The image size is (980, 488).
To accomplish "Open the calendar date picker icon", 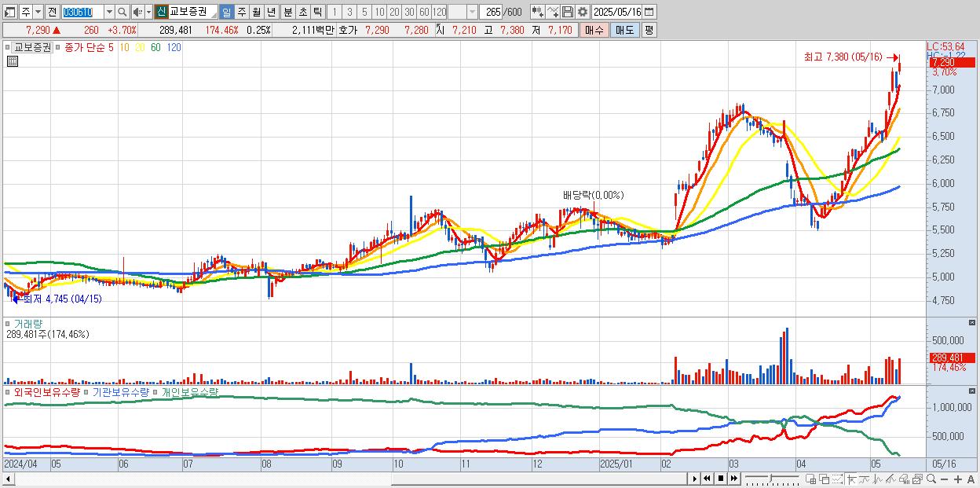I will [x=649, y=12].
